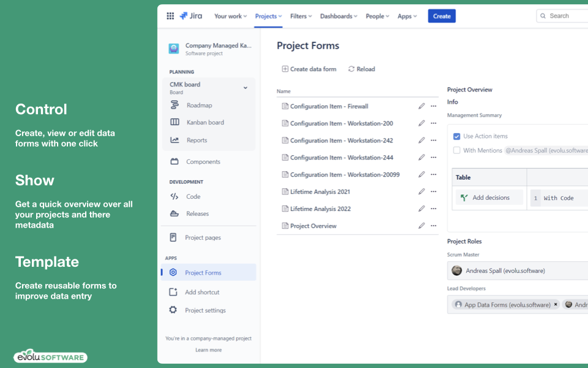The width and height of the screenshot is (588, 368).
Task: Click the Releases ship icon
Action: click(x=175, y=214)
